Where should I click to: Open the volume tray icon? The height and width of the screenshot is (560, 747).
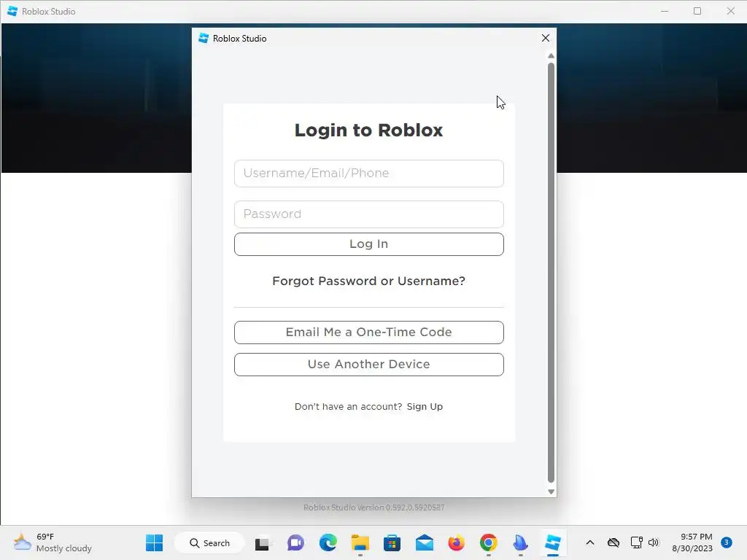[653, 542]
